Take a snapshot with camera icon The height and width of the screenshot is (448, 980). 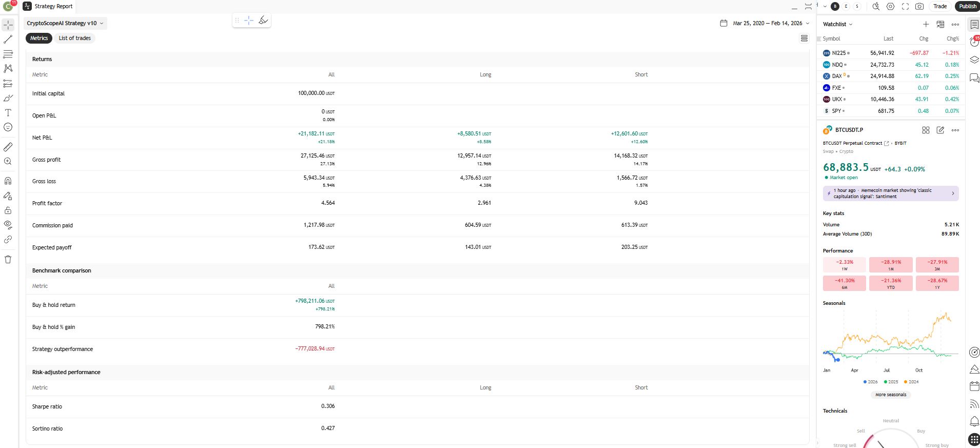click(919, 6)
